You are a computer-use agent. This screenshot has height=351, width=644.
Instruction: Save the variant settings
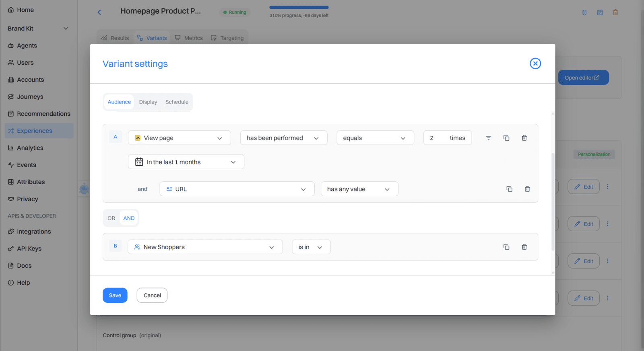click(x=115, y=296)
